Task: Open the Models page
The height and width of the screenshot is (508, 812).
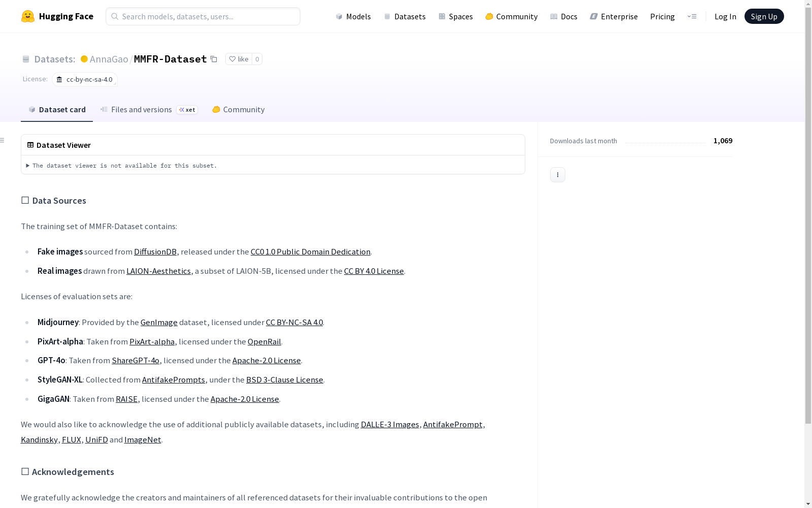Action: [x=353, y=16]
